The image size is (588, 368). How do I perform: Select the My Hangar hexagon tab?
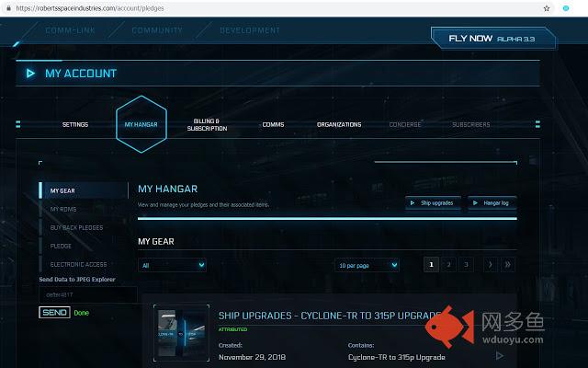pos(141,124)
